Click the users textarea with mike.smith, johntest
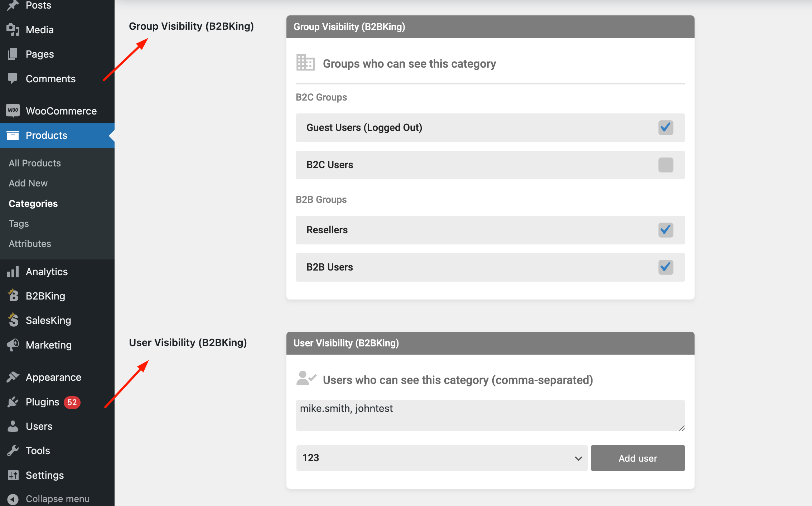 tap(490, 415)
